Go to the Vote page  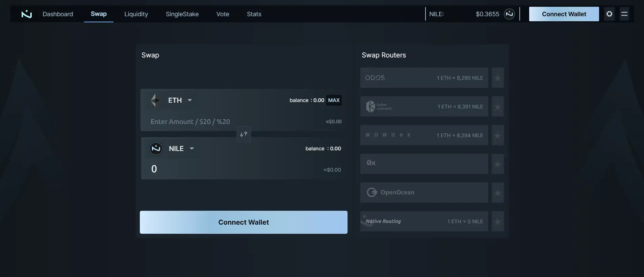[x=223, y=14]
